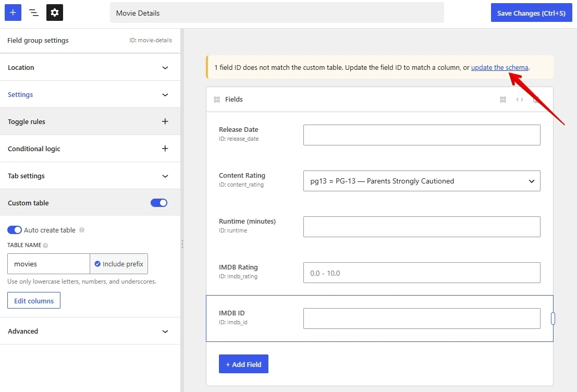The height and width of the screenshot is (392, 577).
Task: Click help icon beside TABLE NAME label
Action: [45, 245]
